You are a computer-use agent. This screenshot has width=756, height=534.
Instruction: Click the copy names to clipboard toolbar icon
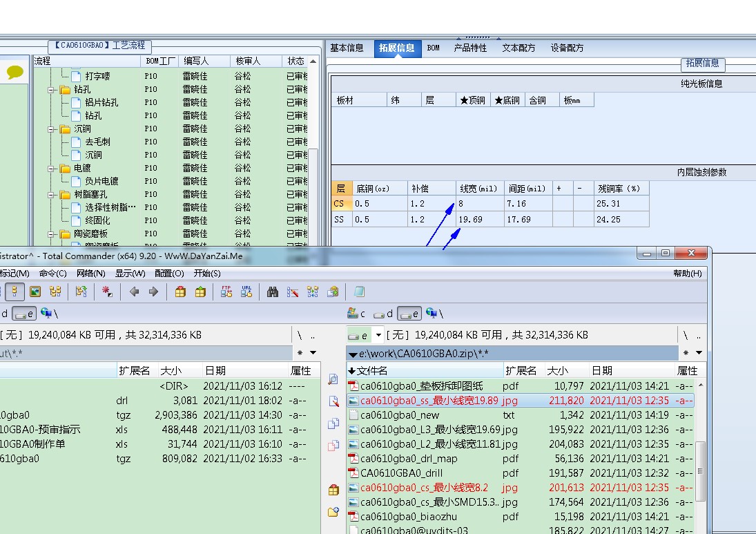333,292
